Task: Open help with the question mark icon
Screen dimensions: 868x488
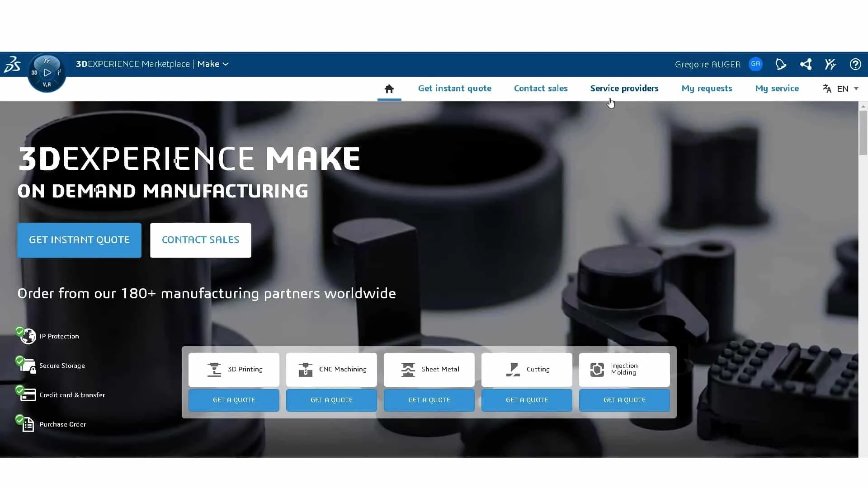Action: tap(855, 64)
